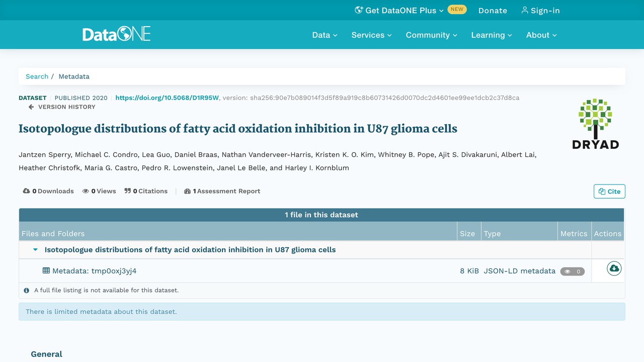
Task: Click the Cite button
Action: click(x=609, y=191)
